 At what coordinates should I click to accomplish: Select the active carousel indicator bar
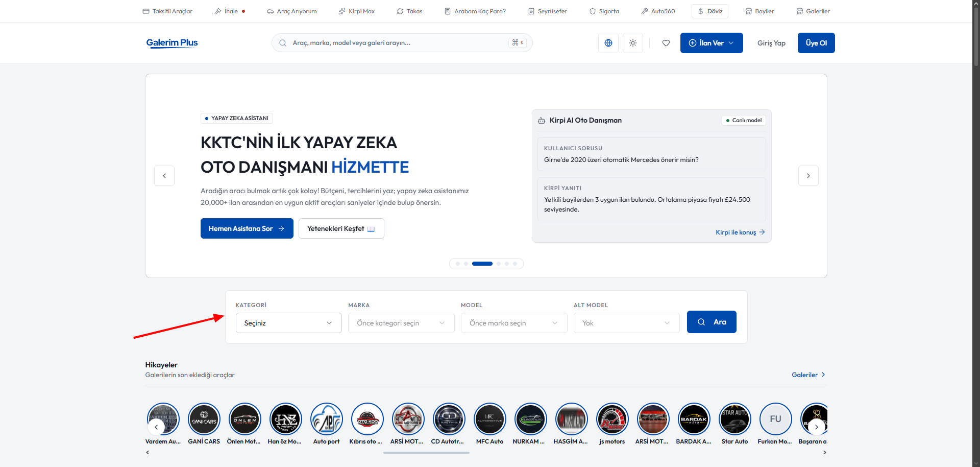482,264
